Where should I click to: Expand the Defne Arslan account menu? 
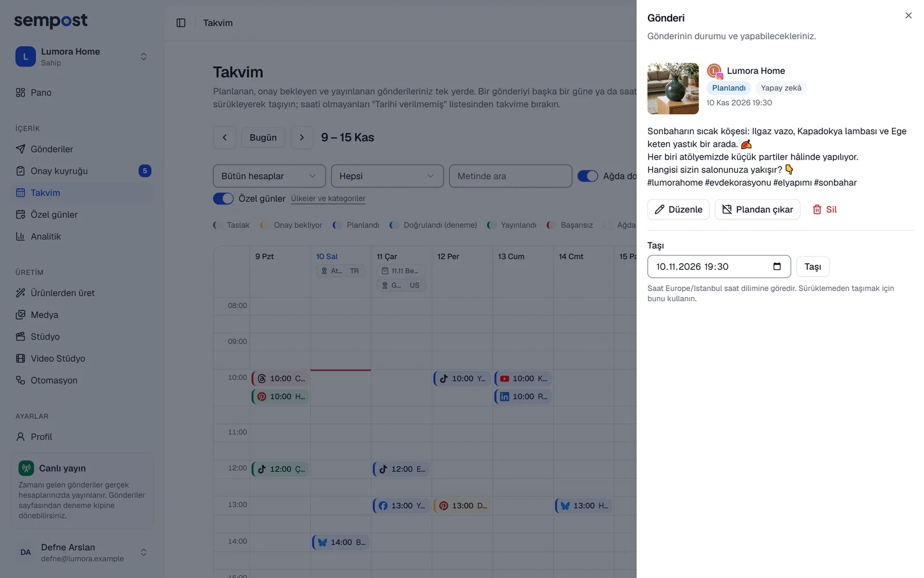pos(83,553)
